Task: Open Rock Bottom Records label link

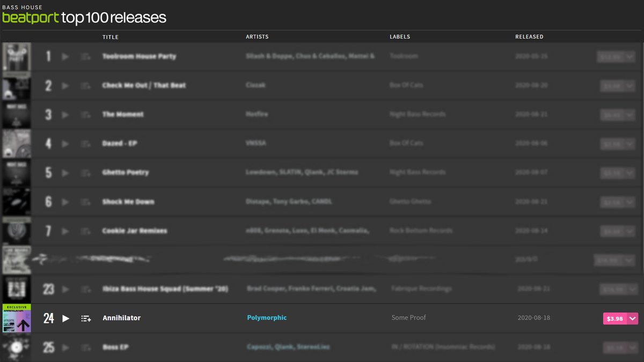Action: pyautogui.click(x=421, y=231)
